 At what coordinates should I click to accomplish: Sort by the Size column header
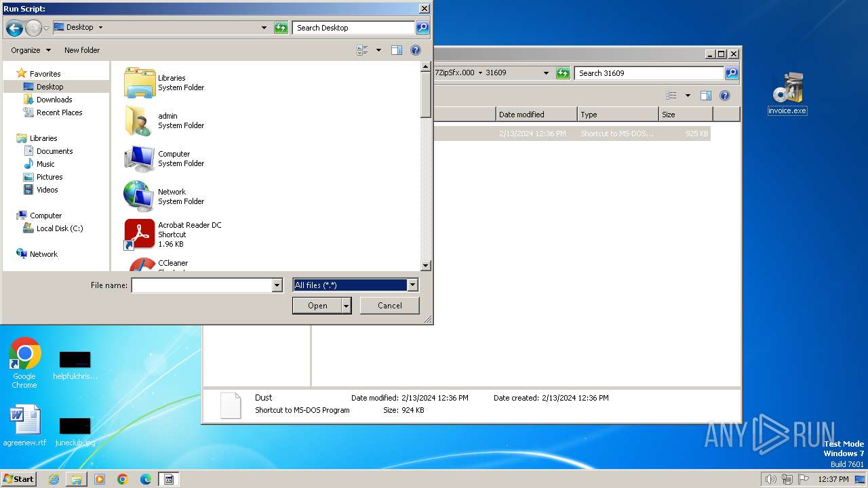point(686,115)
